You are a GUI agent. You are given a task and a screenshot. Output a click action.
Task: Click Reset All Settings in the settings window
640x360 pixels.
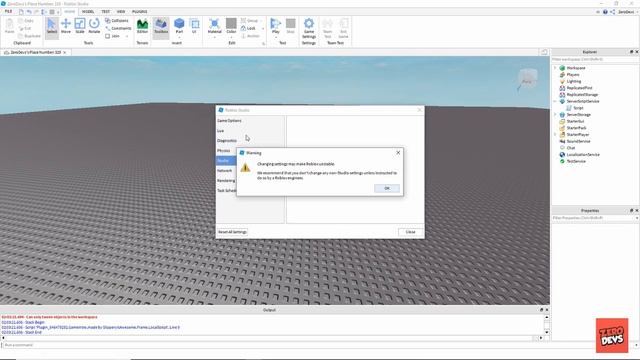232,232
